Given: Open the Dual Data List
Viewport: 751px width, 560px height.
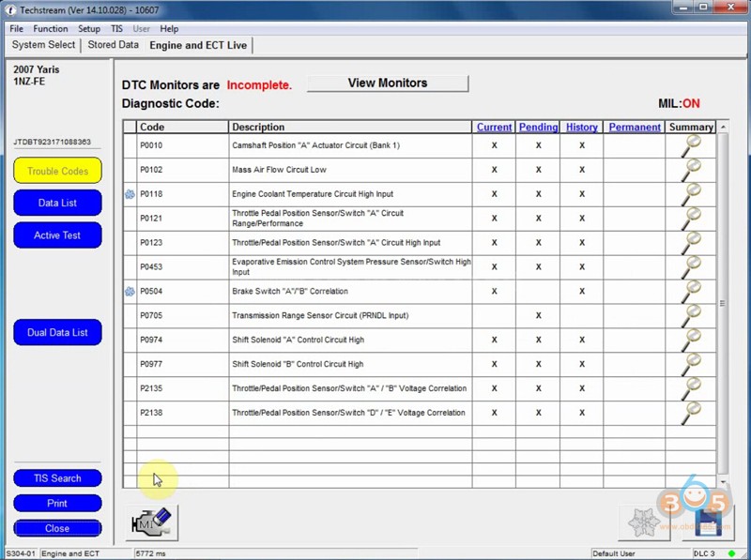Looking at the screenshot, I should click(57, 332).
